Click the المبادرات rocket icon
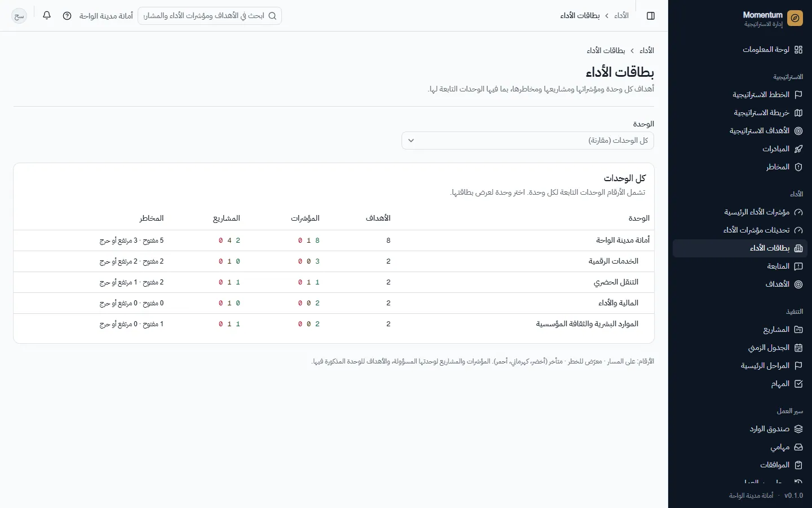 pyautogui.click(x=798, y=149)
